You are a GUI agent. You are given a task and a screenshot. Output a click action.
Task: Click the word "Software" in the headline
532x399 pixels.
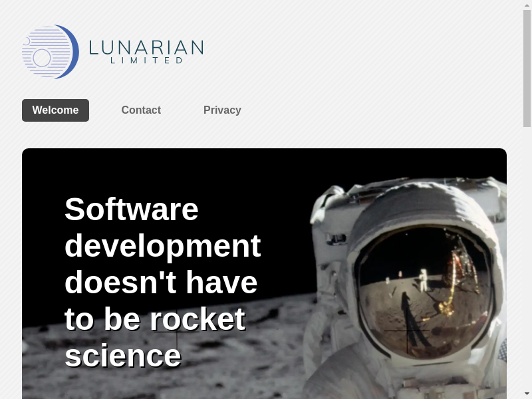[132, 209]
